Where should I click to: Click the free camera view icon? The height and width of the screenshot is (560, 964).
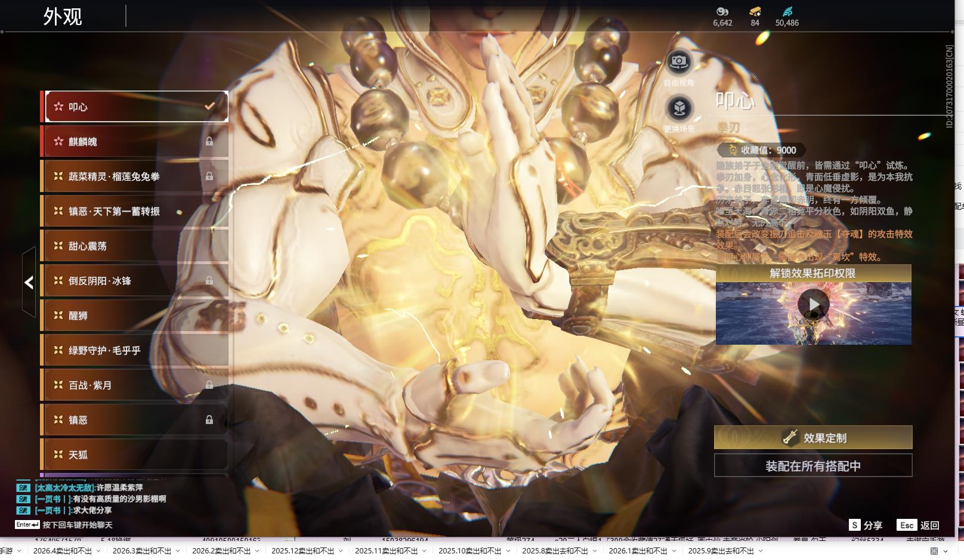pos(678,61)
